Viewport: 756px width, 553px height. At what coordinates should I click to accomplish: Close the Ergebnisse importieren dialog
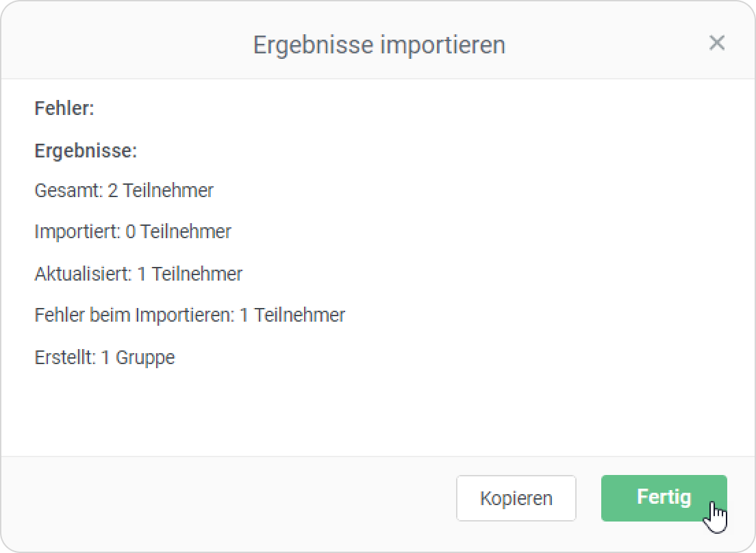click(x=716, y=43)
